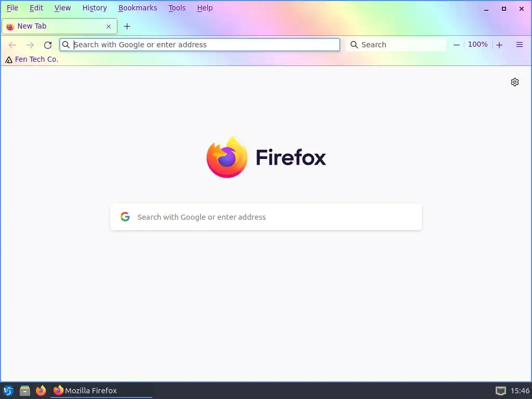The width and height of the screenshot is (532, 399).
Task: Open the History menu
Action: 95,8
